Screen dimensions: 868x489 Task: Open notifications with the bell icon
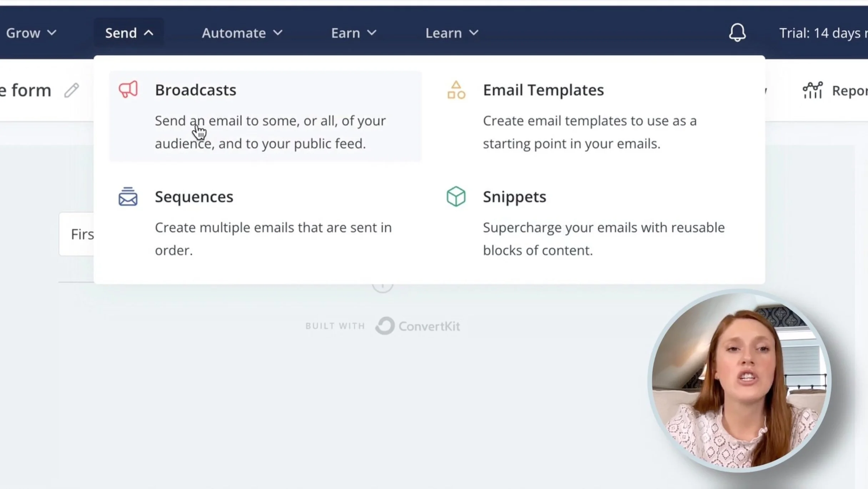737,33
